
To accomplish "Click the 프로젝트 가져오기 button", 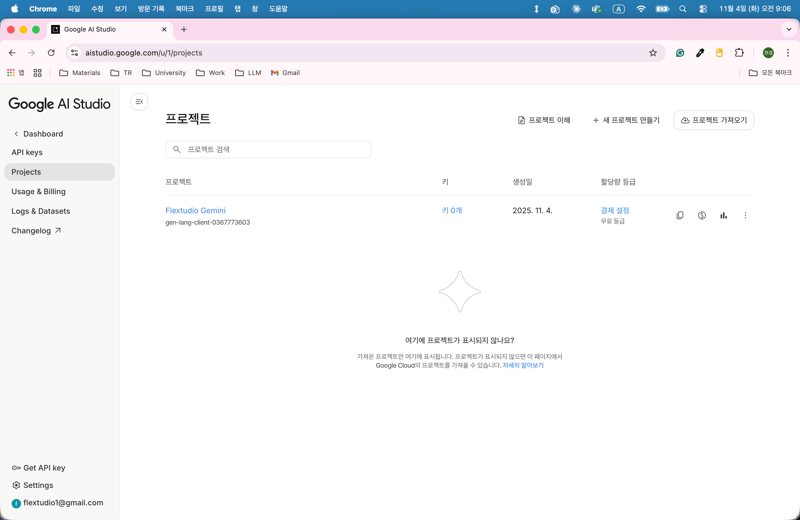I will (714, 120).
